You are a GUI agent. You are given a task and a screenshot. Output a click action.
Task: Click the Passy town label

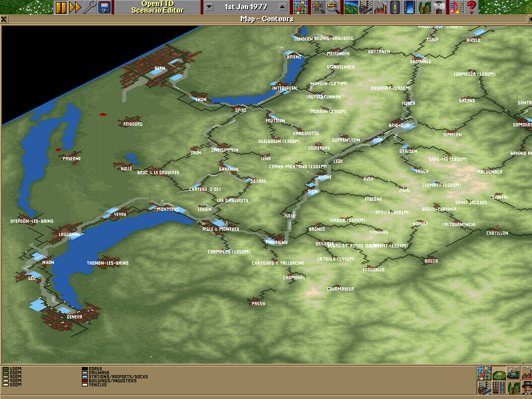point(258,304)
